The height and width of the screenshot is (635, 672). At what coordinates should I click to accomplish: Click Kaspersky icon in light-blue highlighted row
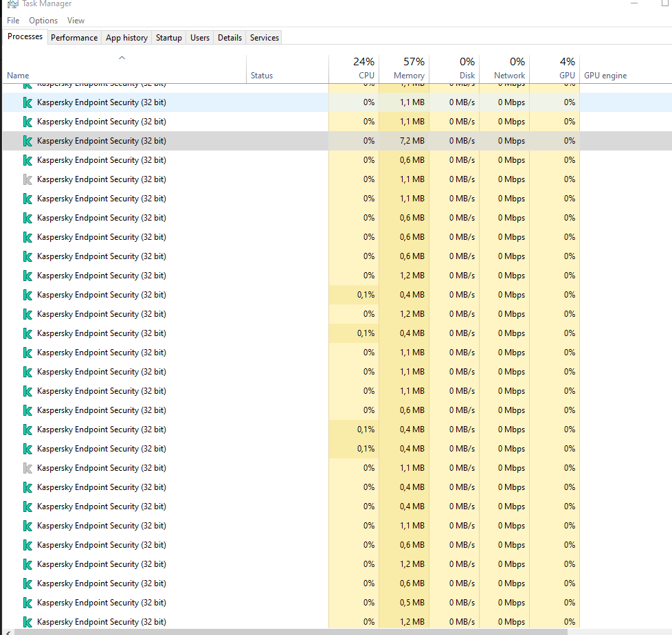(x=28, y=102)
